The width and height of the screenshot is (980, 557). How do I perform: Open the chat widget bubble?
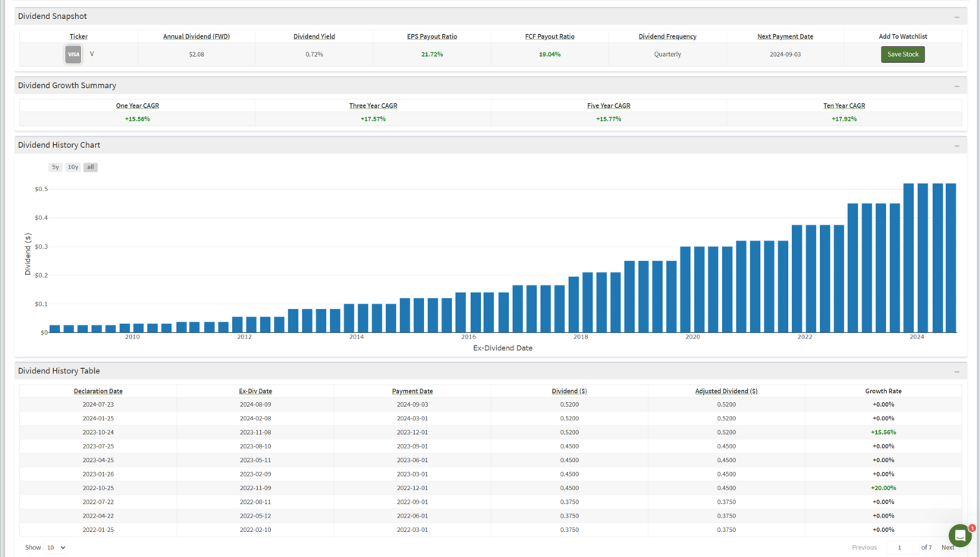tap(960, 535)
